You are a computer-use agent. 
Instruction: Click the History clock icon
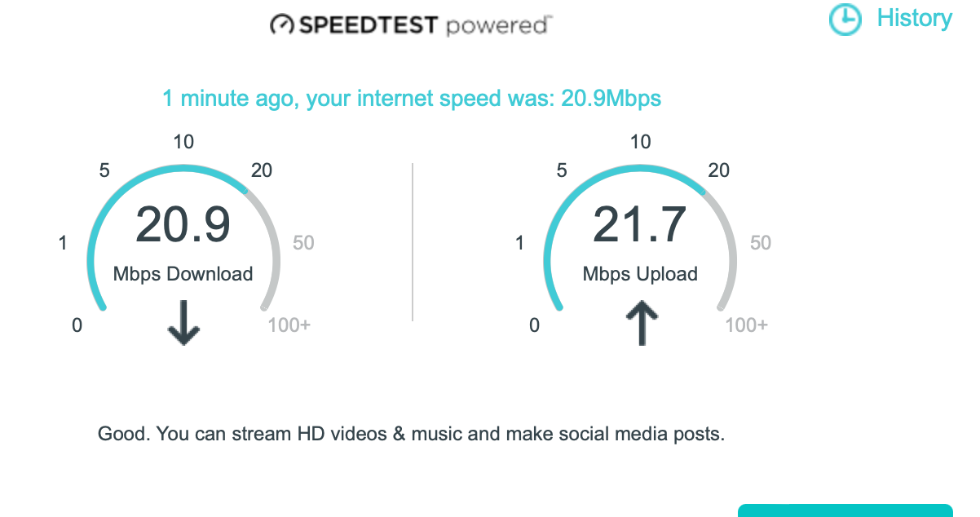845,20
